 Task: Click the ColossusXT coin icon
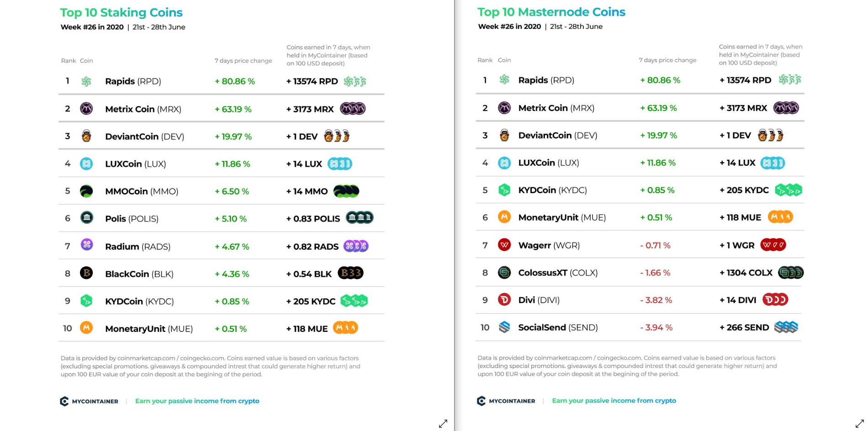pyautogui.click(x=504, y=273)
